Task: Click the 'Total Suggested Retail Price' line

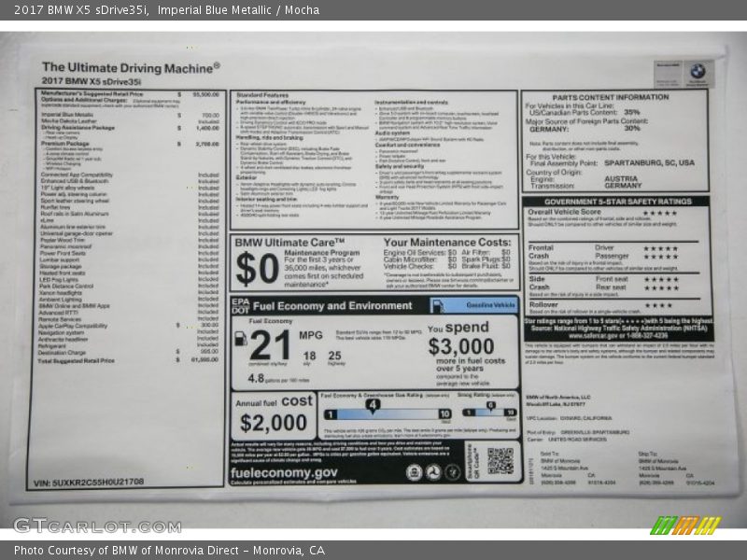Action: pos(128,360)
